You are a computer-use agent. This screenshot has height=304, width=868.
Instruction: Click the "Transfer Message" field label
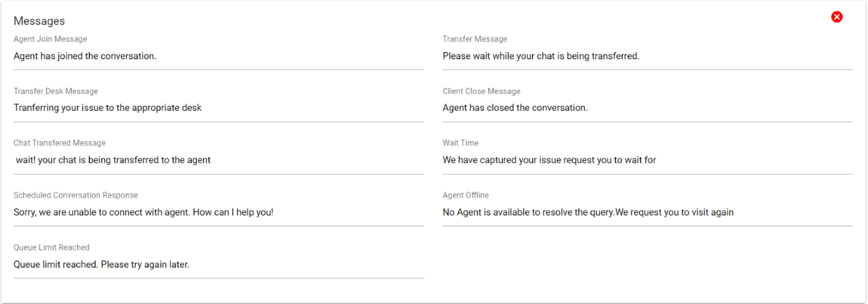point(475,40)
